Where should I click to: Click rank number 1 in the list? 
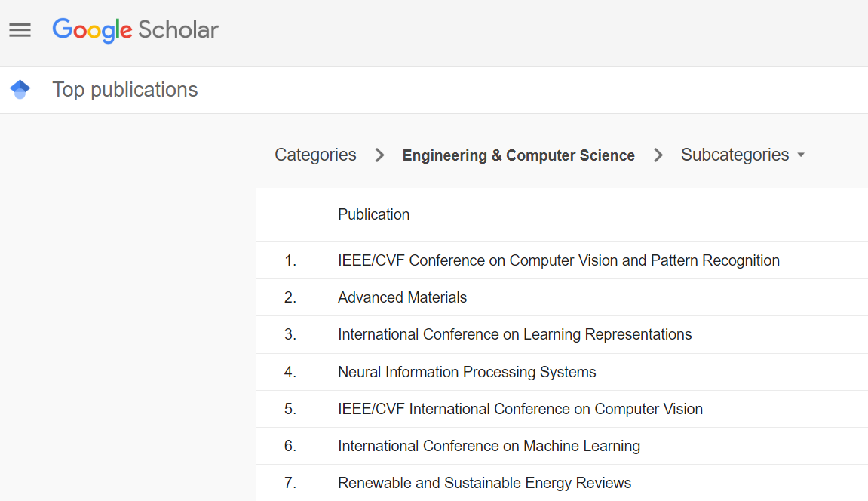[x=290, y=260]
